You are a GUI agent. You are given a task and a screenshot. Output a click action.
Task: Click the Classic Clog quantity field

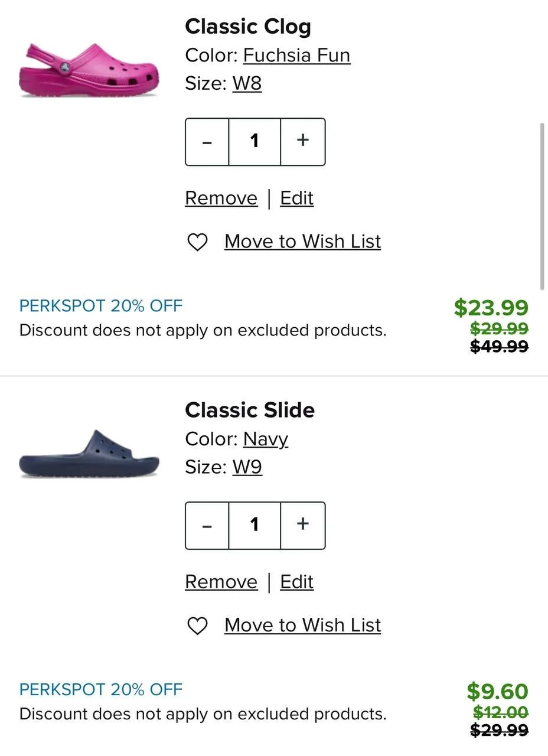click(x=255, y=141)
